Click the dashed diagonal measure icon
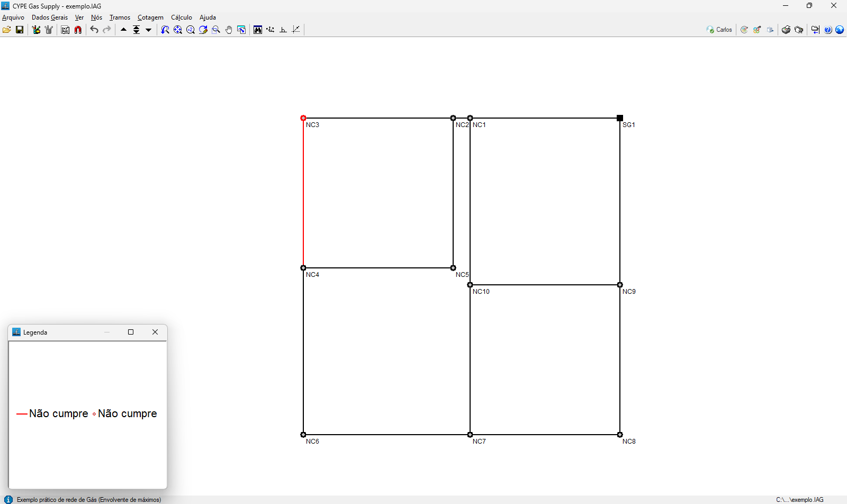Viewport: 847px width, 504px height. [x=296, y=30]
